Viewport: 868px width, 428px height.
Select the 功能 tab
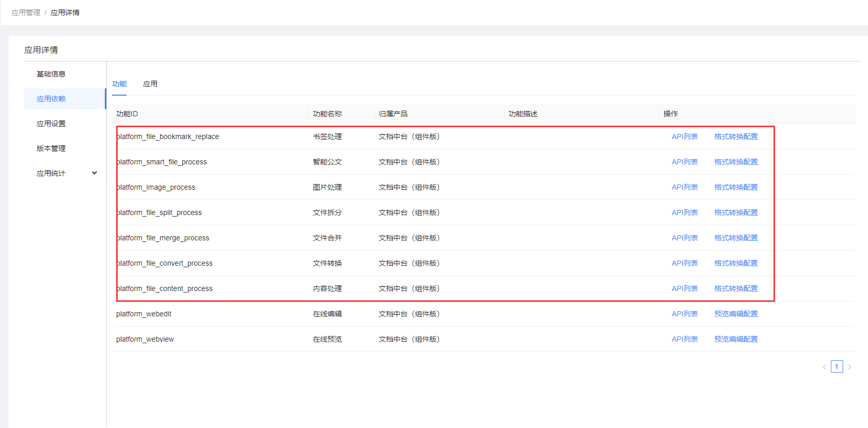[119, 84]
